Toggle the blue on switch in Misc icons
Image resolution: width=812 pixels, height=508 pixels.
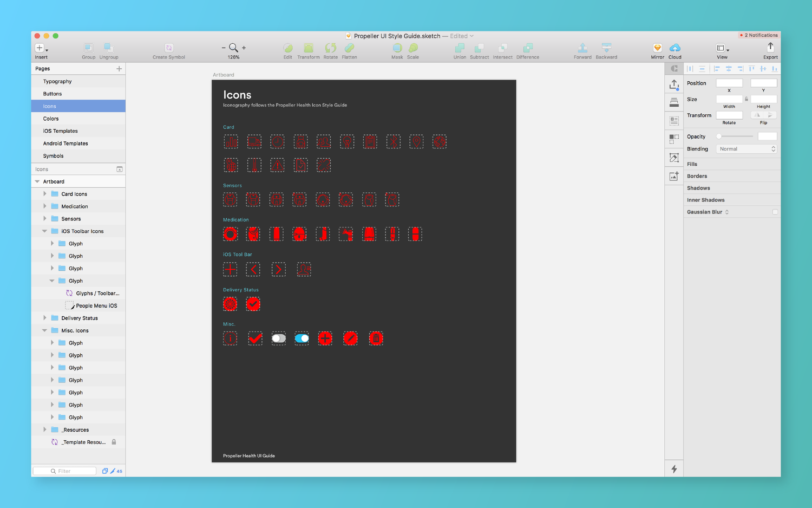[302, 338]
